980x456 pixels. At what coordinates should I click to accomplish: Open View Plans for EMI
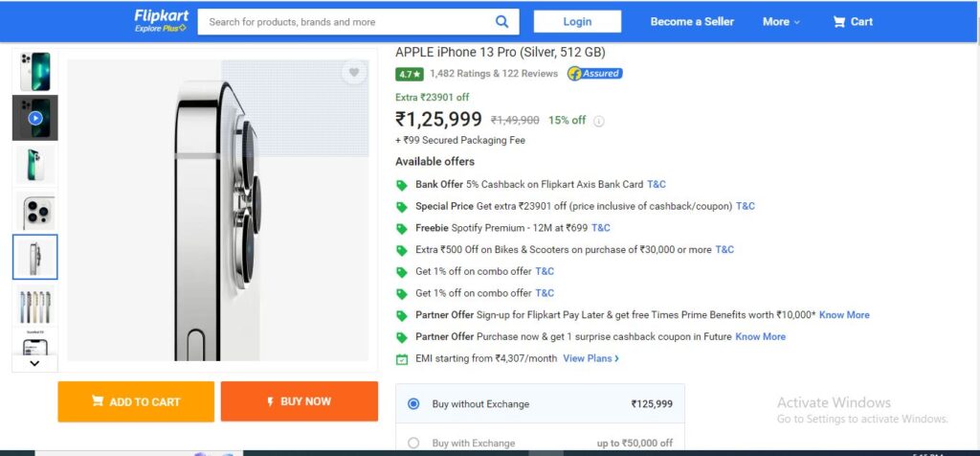pos(590,358)
